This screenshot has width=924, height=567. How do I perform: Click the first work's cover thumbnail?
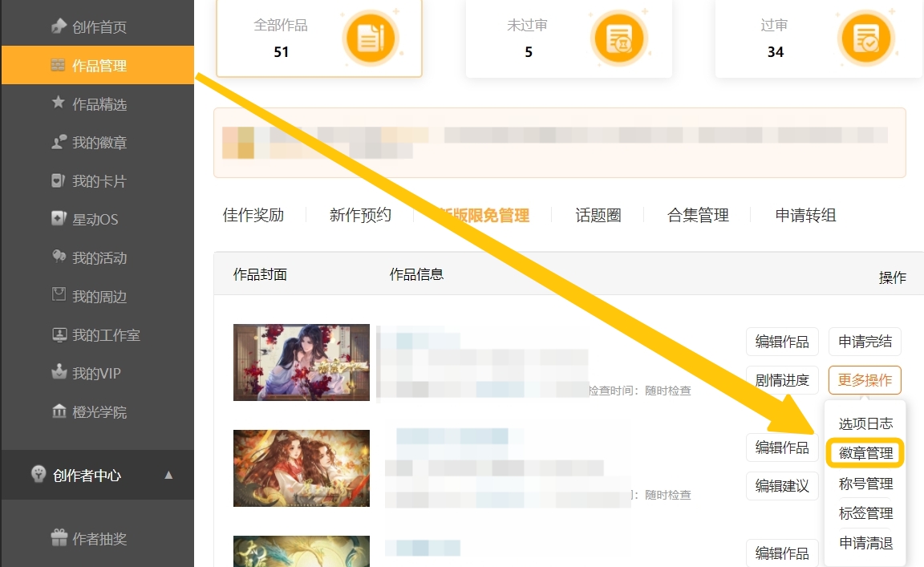pos(302,362)
